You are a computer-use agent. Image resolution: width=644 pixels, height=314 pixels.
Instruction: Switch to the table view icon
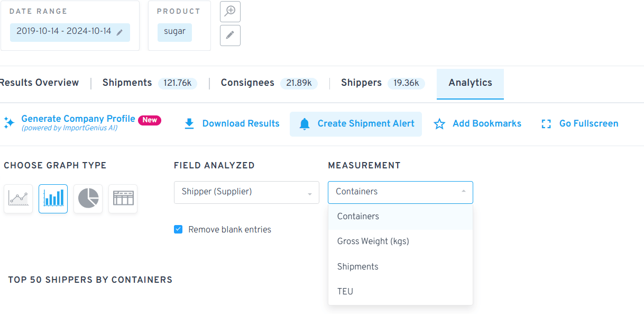[123, 199]
